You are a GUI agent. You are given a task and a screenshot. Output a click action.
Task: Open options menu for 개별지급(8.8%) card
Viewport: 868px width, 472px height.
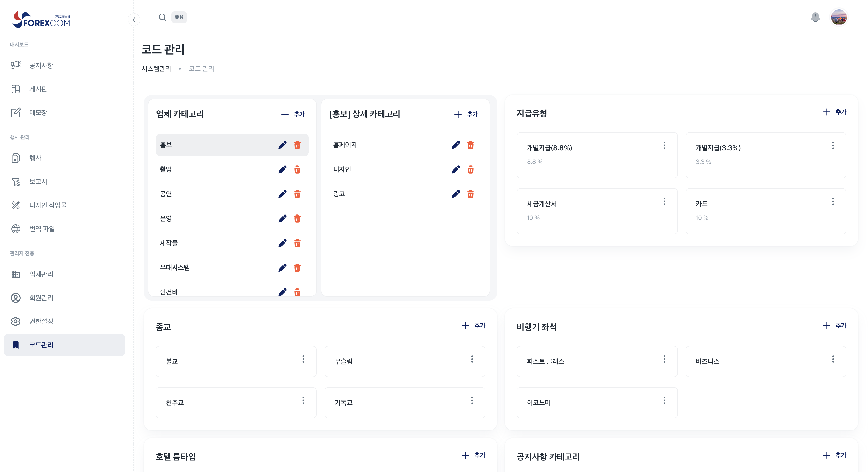(x=664, y=145)
